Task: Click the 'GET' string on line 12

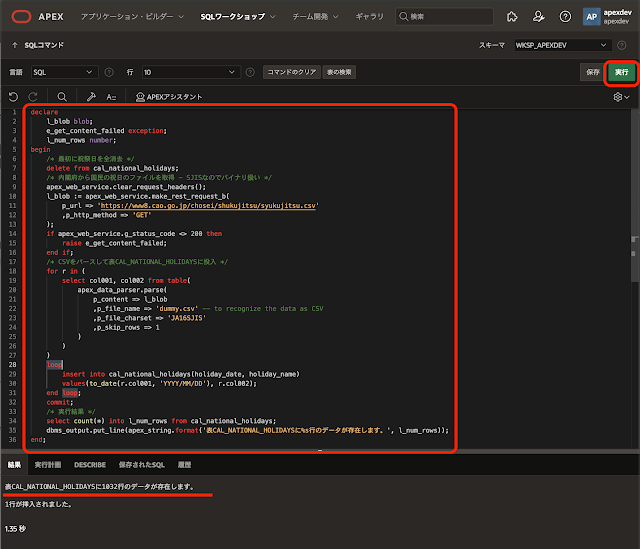Action: point(142,215)
